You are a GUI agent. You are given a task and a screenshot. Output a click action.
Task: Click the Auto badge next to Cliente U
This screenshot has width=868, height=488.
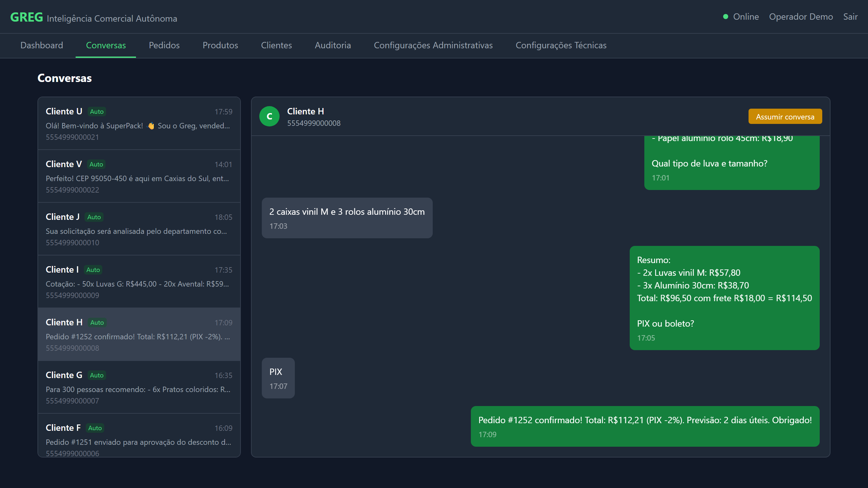[97, 112]
